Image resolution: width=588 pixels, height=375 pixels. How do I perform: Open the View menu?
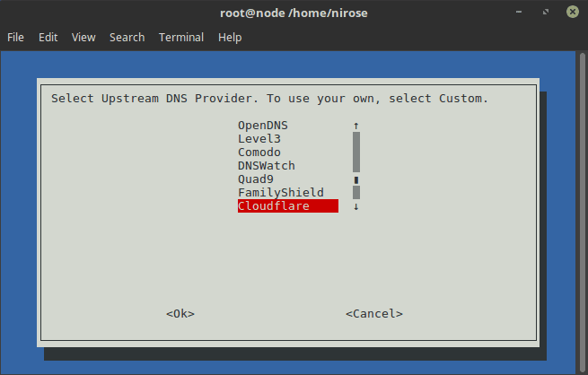pos(83,38)
